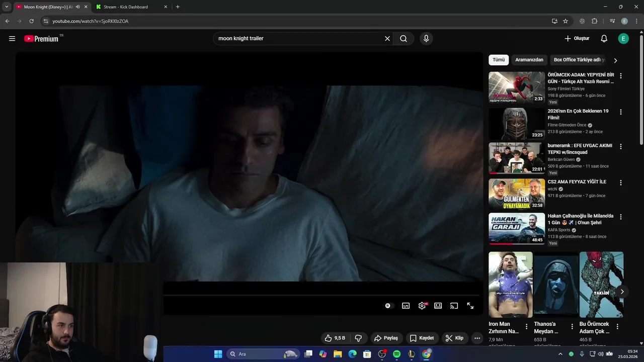Go back in browser history
The image size is (644, 362).
click(7, 21)
